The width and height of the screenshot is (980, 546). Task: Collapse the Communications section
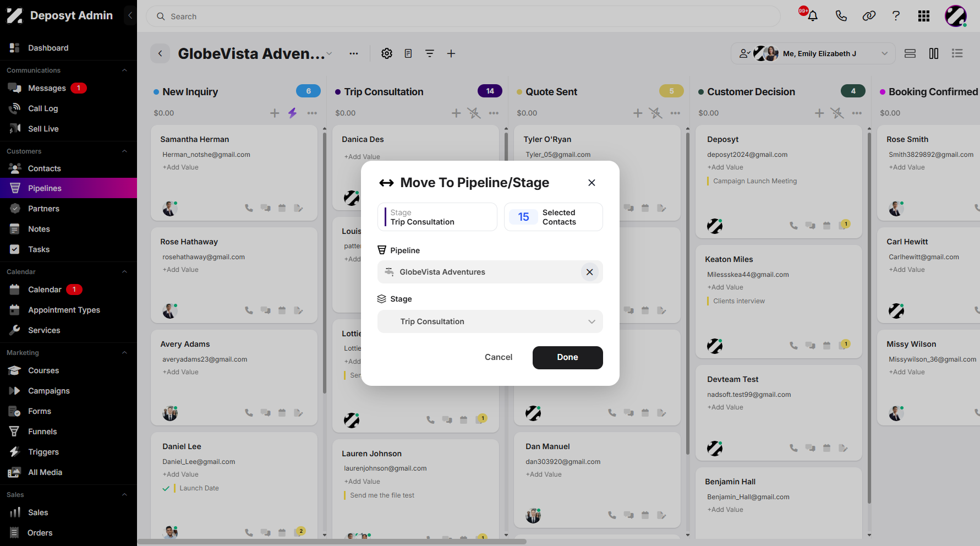[124, 70]
